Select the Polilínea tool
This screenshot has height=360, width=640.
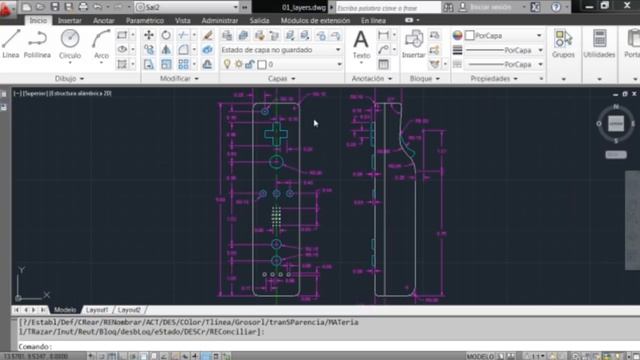pos(37,43)
